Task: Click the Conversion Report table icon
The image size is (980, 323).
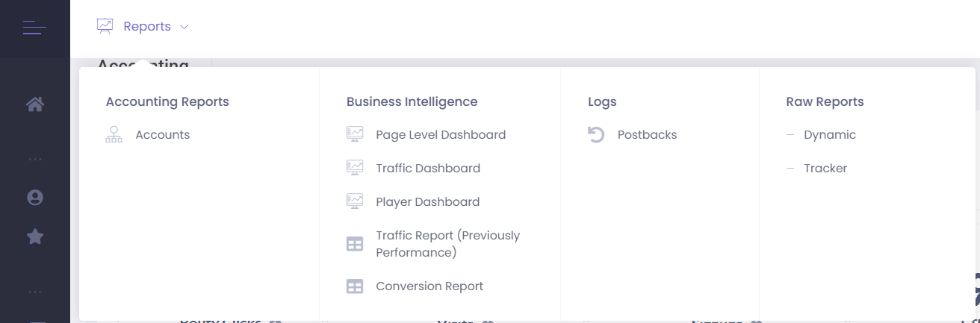Action: coord(355,286)
